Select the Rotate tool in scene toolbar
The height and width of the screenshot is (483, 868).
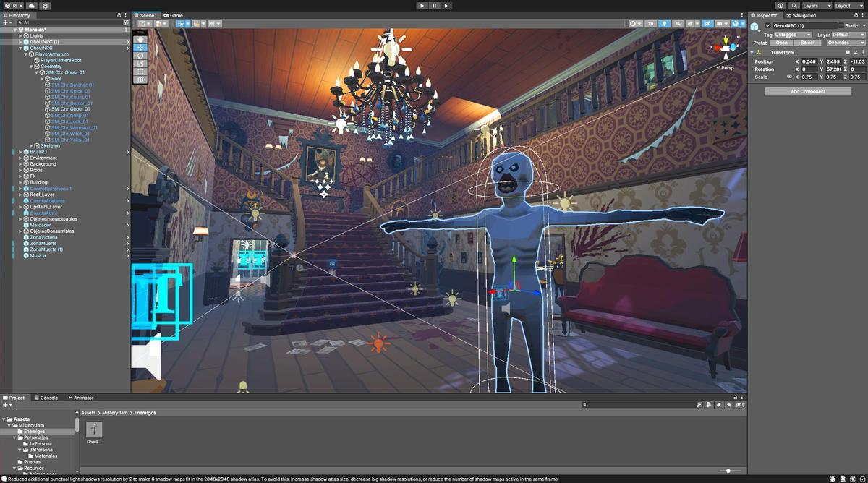(x=140, y=56)
